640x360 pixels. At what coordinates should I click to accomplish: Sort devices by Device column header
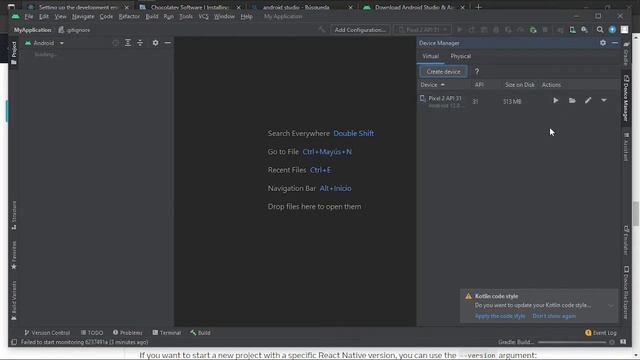[x=433, y=85]
